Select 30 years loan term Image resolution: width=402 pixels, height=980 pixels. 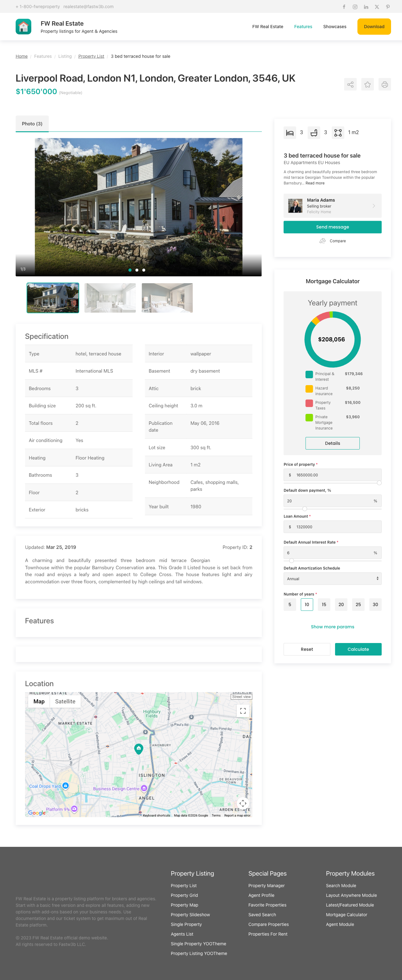375,605
